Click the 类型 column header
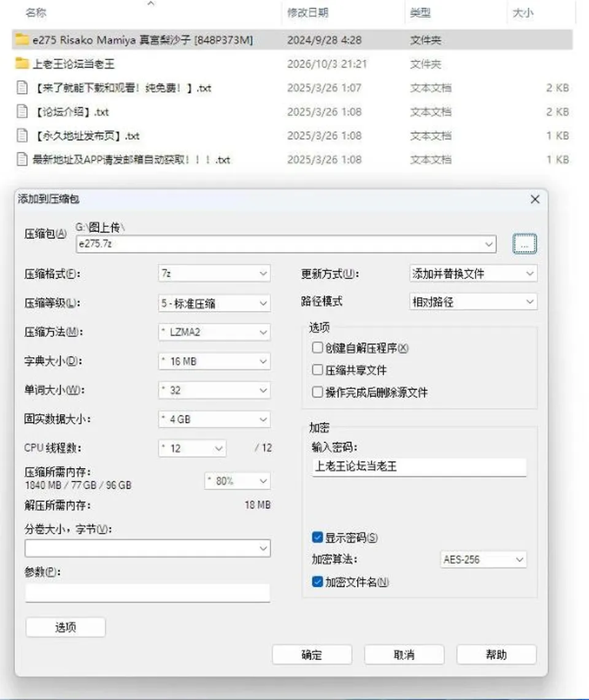The image size is (589, 700). click(x=420, y=12)
